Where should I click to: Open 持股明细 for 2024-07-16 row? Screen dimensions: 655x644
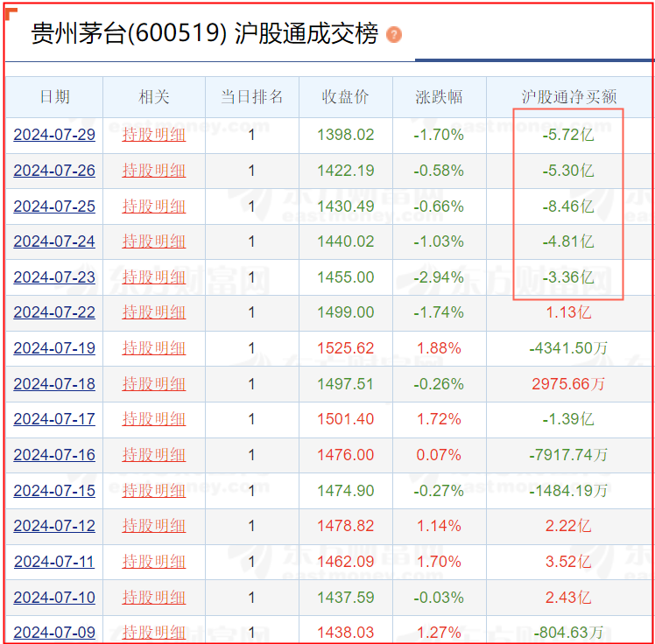[x=154, y=455]
